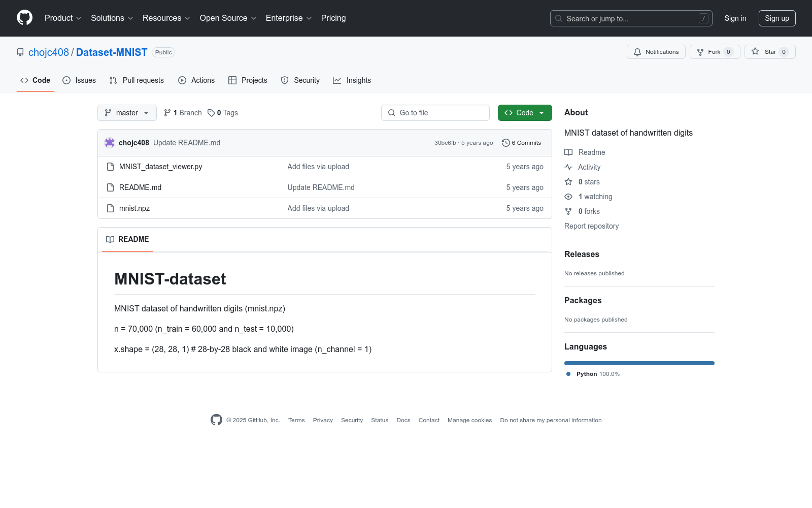This screenshot has width=812, height=508.
Task: Expand the Solutions menu
Action: pos(112,18)
